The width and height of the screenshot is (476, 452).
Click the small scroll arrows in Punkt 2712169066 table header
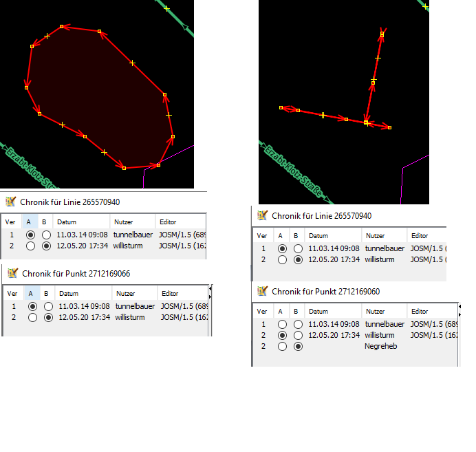(x=210, y=292)
